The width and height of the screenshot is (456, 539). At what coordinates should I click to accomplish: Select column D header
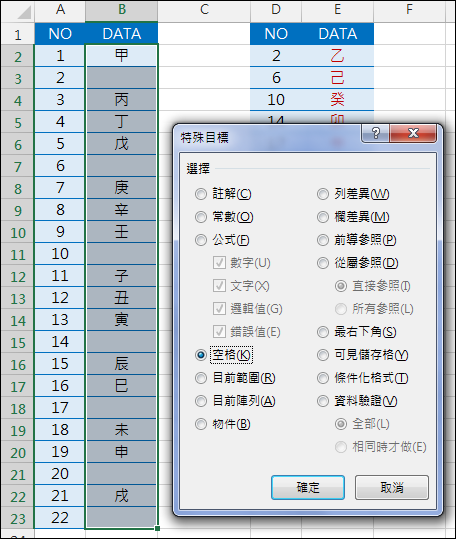coord(276,10)
